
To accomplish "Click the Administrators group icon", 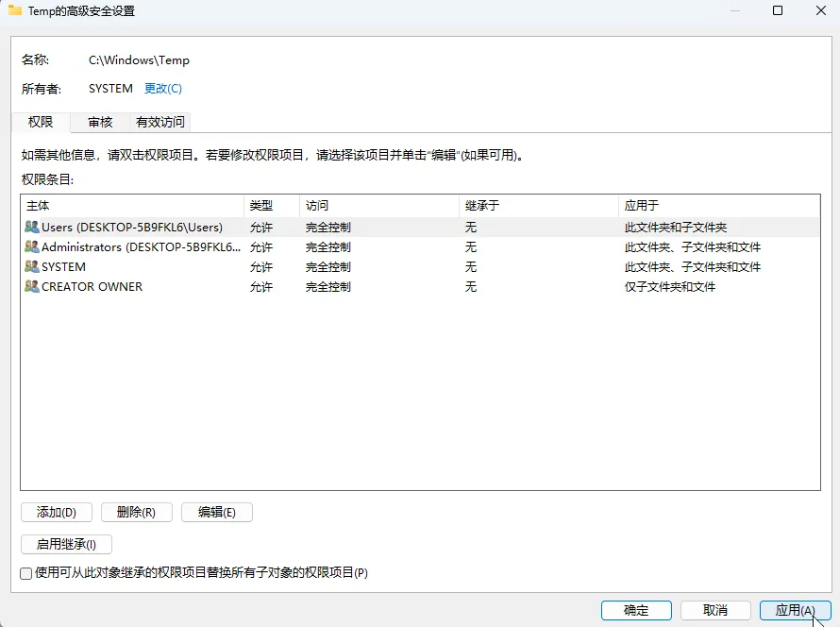I will click(x=32, y=247).
